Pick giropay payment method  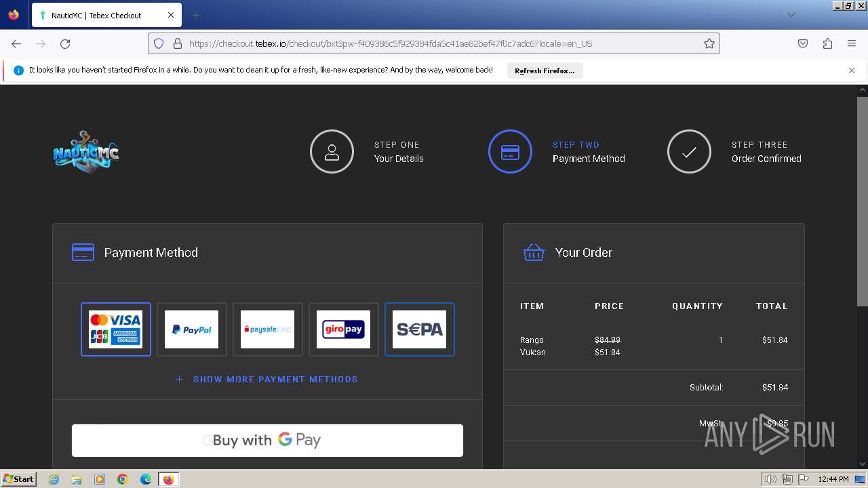click(344, 329)
